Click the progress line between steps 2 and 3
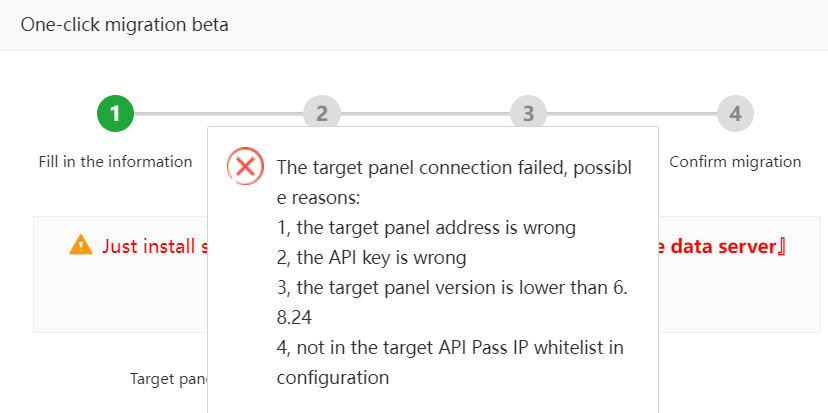Viewport: 828px width, 413px height. pyautogui.click(x=425, y=114)
